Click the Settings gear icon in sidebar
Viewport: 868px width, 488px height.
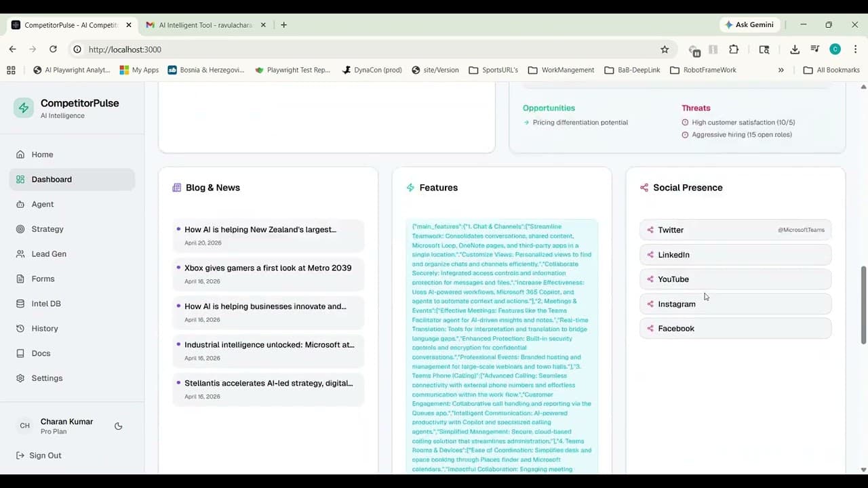tap(20, 378)
